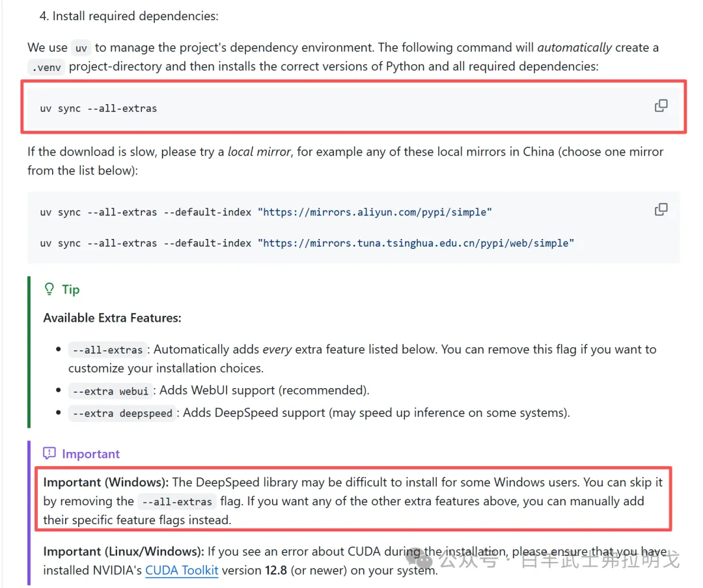Click the --extra deepspeed code label
The height and width of the screenshot is (588, 703).
coord(122,413)
